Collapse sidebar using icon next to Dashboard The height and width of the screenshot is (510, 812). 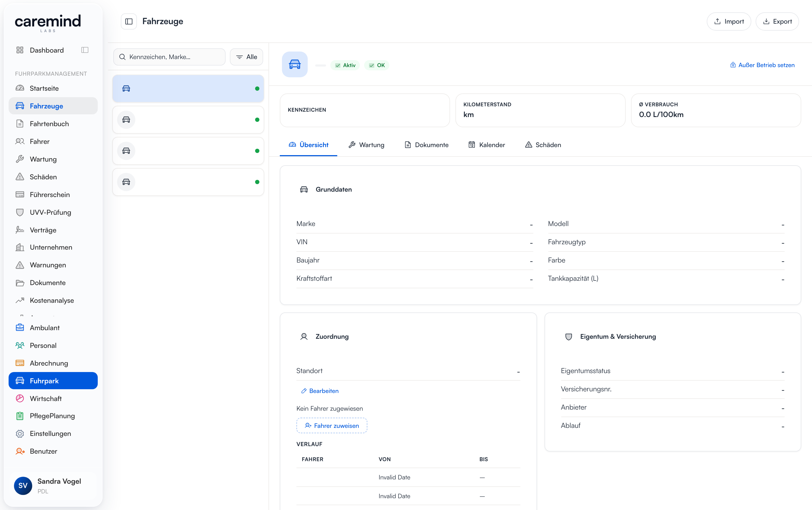click(85, 50)
